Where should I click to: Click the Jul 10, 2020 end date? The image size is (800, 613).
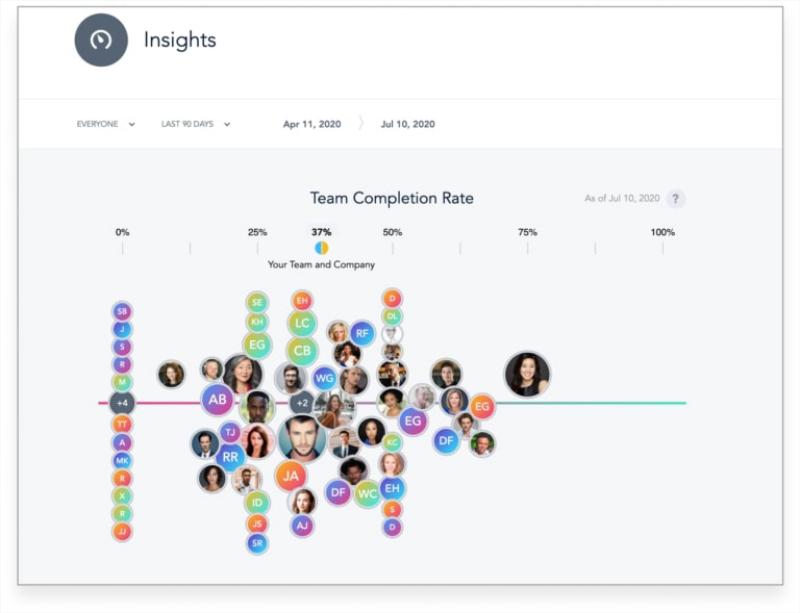point(407,124)
